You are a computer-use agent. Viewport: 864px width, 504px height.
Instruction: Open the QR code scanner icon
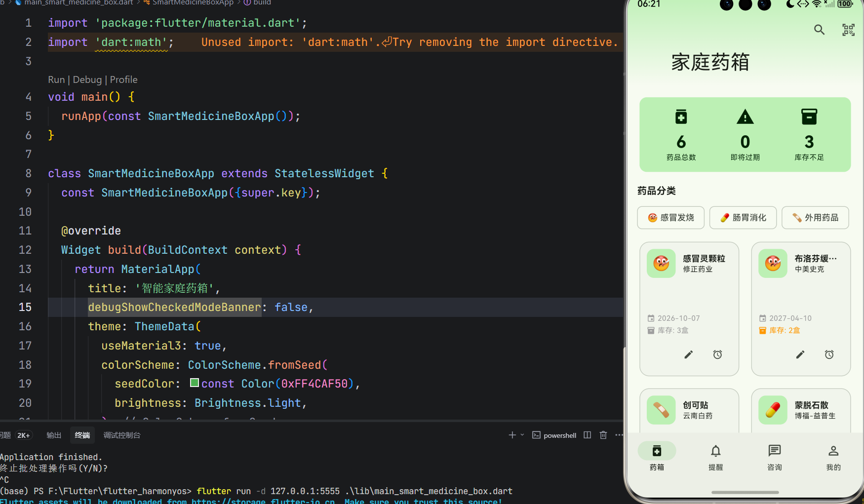coord(848,30)
